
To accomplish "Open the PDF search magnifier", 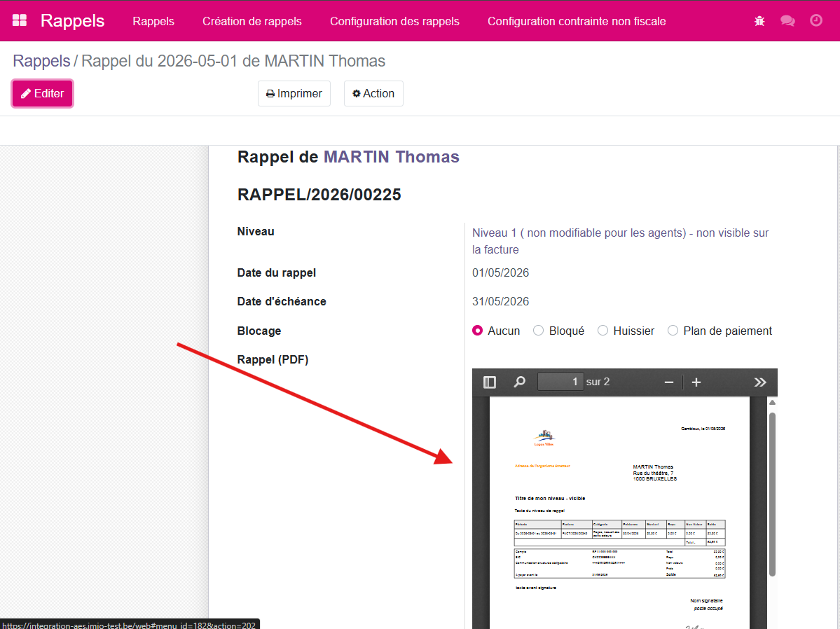I will (519, 382).
